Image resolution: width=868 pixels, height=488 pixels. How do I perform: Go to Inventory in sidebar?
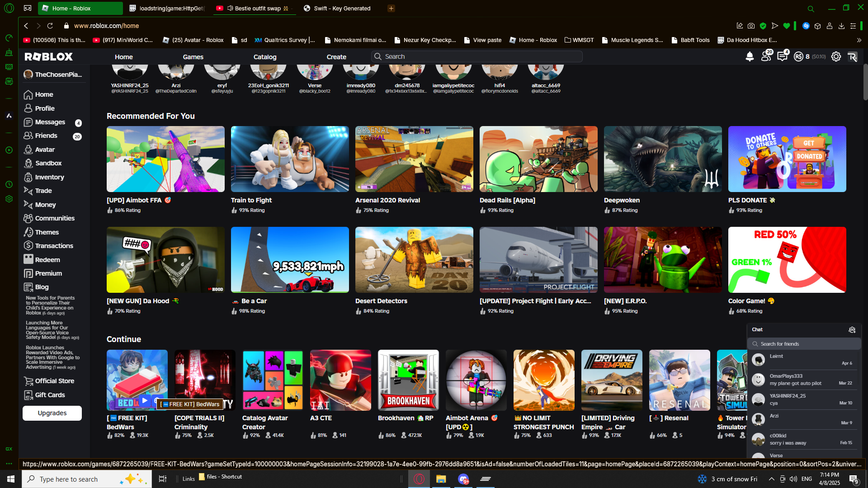[x=49, y=177]
